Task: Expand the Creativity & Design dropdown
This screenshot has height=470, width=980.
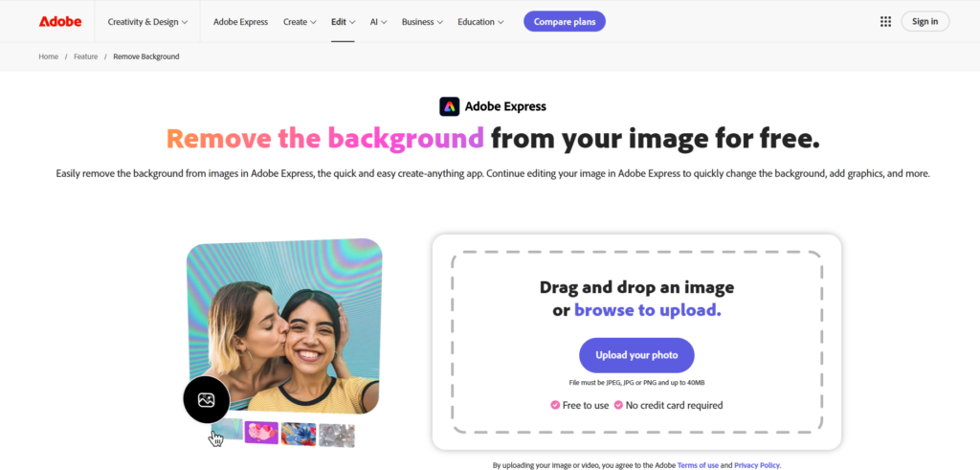Action: pyautogui.click(x=147, y=21)
